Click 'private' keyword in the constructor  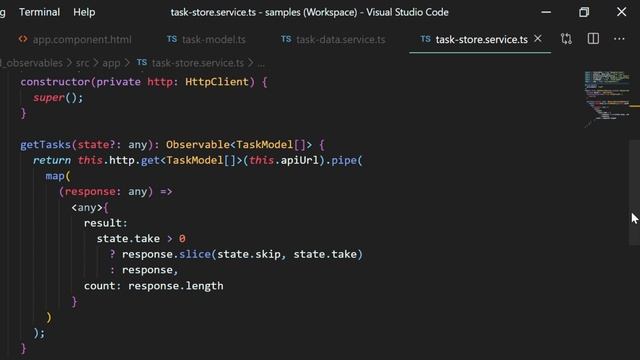point(118,82)
